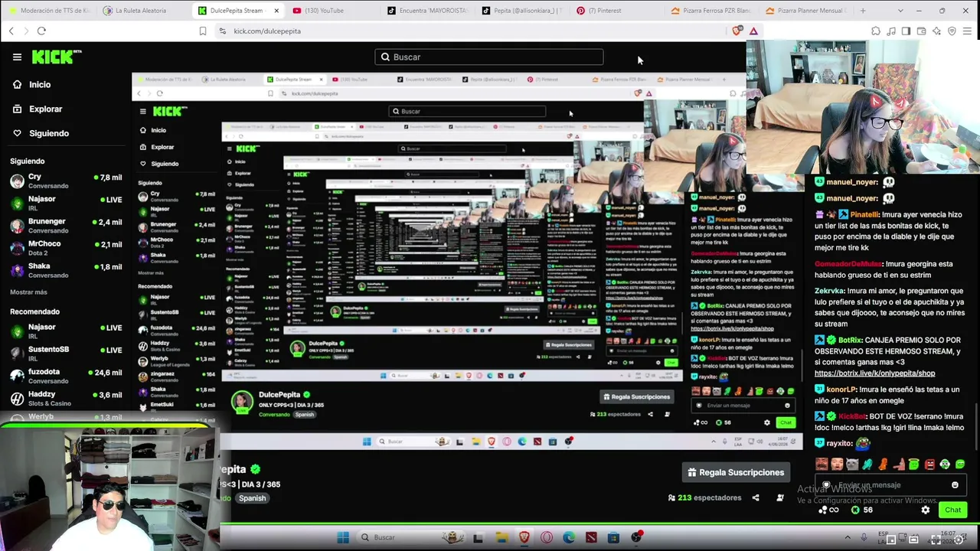Open Inicio in the Kick sidebar

click(x=31, y=84)
